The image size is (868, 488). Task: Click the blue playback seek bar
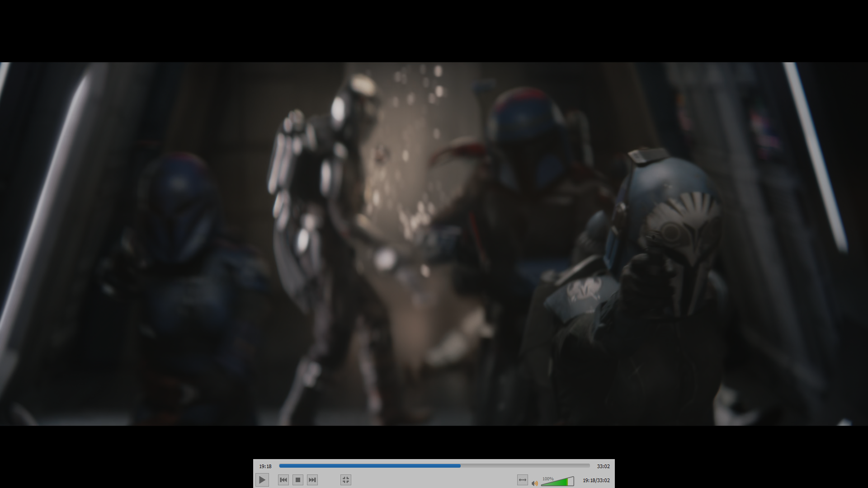click(434, 465)
